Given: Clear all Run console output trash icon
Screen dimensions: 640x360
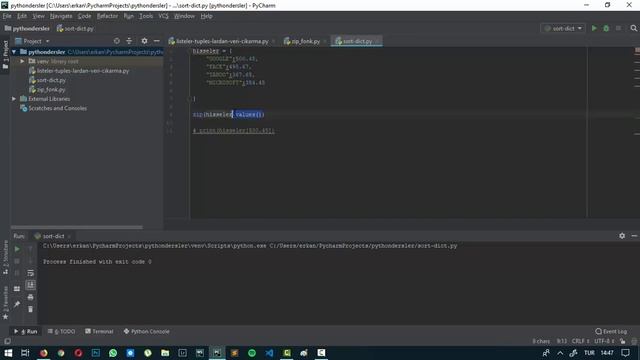Looking at the screenshot, I should 31,309.
